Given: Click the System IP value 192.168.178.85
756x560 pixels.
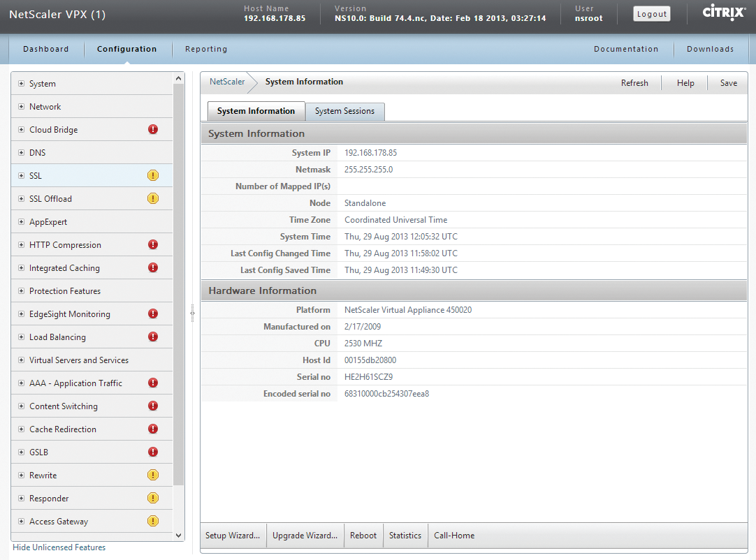Looking at the screenshot, I should (x=371, y=153).
